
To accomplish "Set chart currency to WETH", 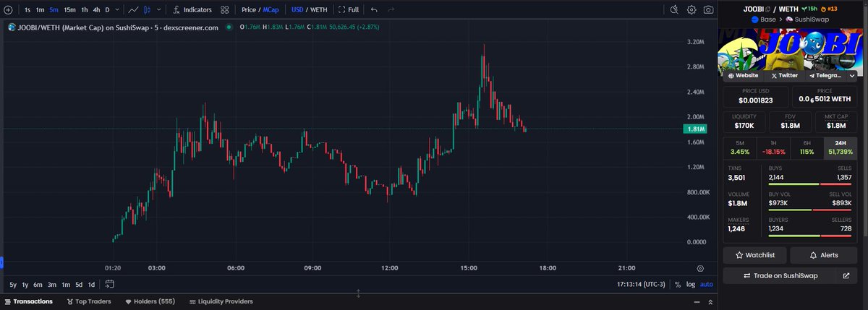I will pyautogui.click(x=318, y=10).
